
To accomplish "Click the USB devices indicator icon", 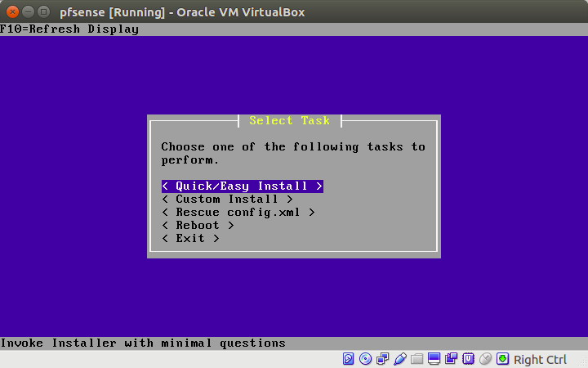I will [400, 359].
